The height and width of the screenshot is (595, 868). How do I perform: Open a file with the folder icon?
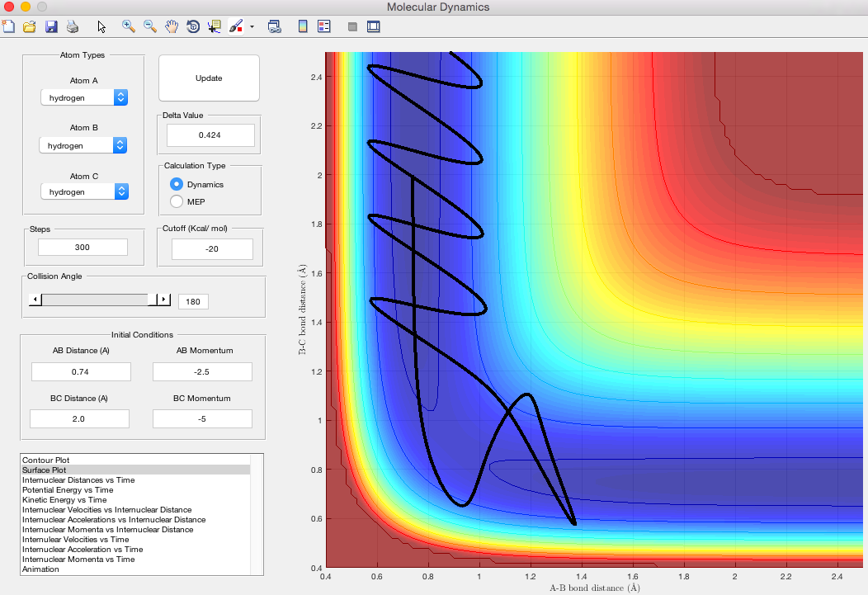pyautogui.click(x=30, y=26)
